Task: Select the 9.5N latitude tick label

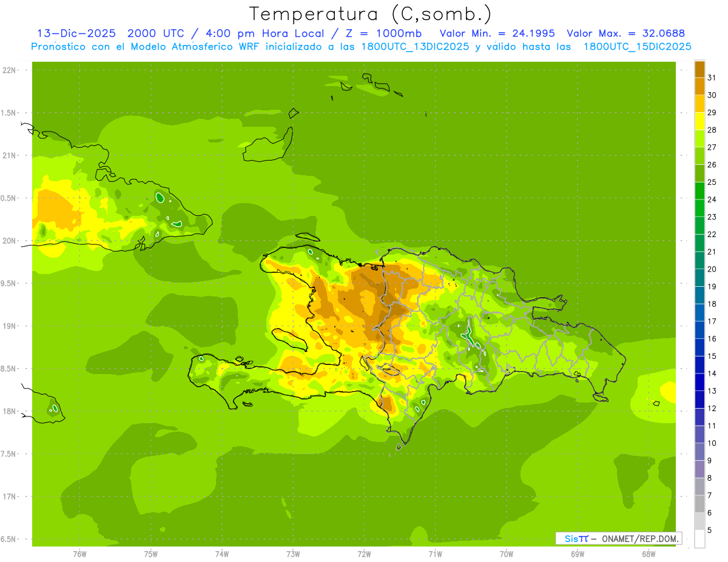Action: click(9, 283)
